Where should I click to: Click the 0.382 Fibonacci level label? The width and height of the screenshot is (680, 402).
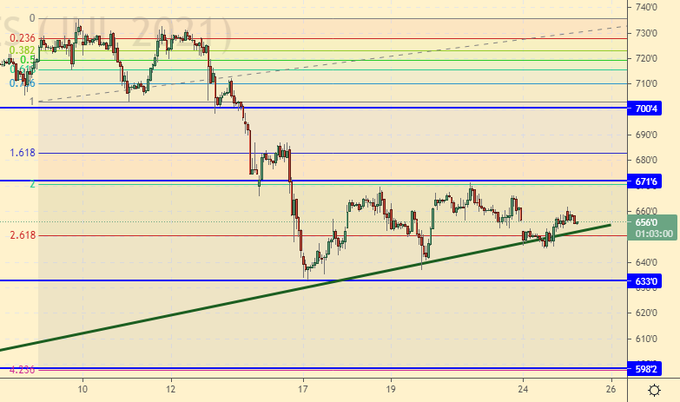click(x=22, y=49)
